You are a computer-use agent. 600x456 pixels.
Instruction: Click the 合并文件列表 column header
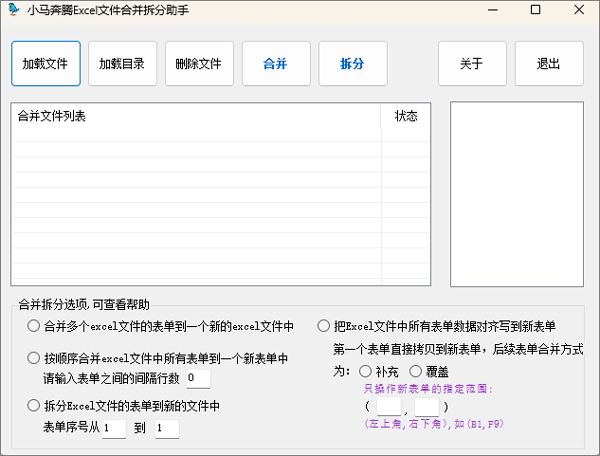pos(196,116)
